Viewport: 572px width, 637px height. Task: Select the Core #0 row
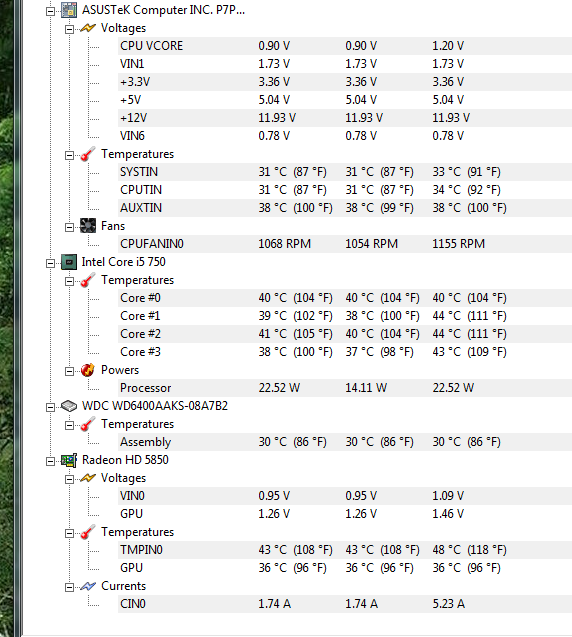tap(345, 298)
